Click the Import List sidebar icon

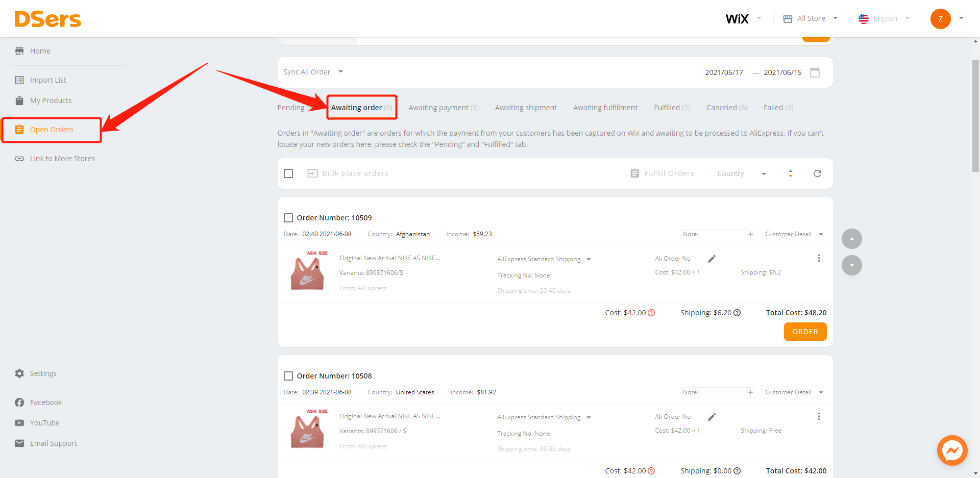pyautogui.click(x=19, y=80)
